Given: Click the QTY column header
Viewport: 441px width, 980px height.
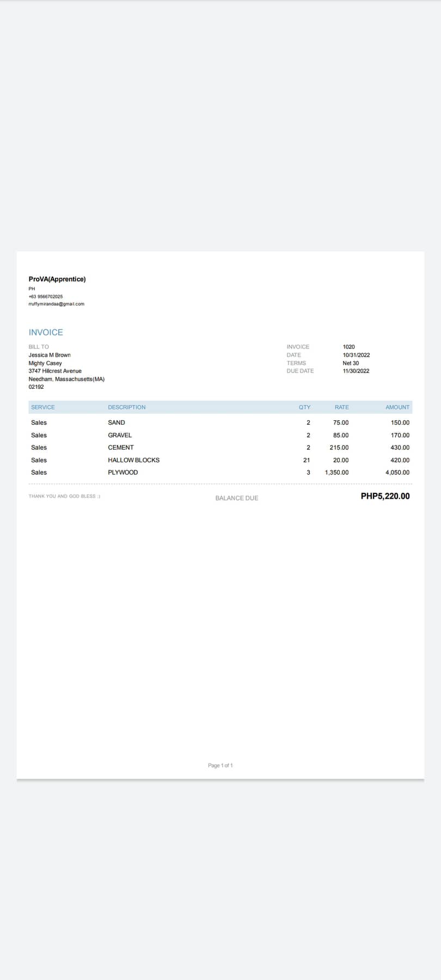Looking at the screenshot, I should (x=305, y=407).
